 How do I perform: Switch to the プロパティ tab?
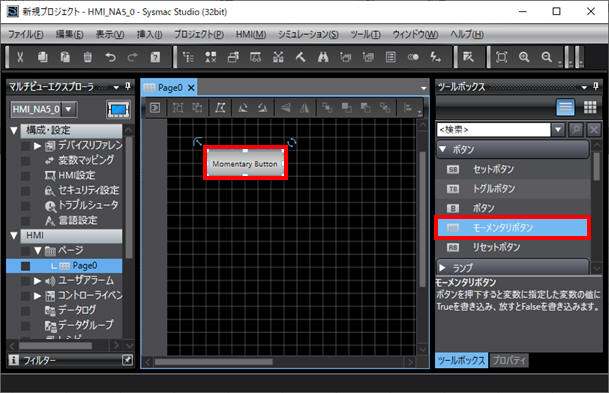509,360
